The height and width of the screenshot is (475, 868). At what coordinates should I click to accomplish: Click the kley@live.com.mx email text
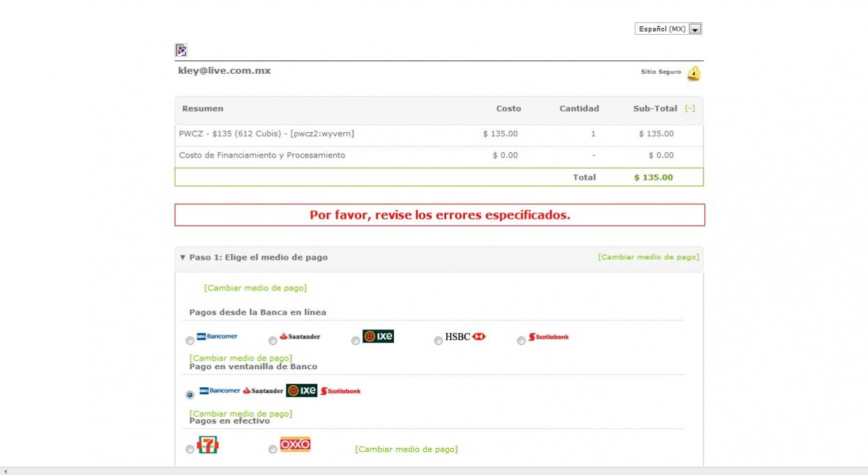[224, 71]
